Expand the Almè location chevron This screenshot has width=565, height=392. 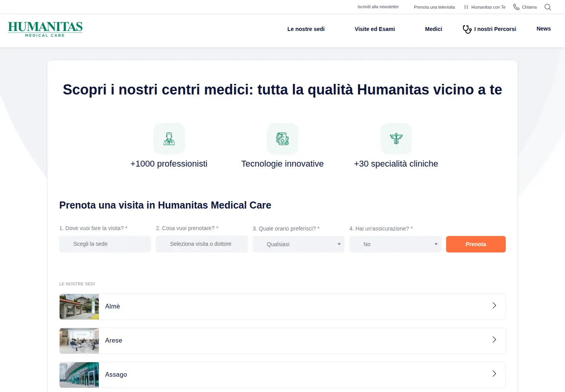[494, 305]
